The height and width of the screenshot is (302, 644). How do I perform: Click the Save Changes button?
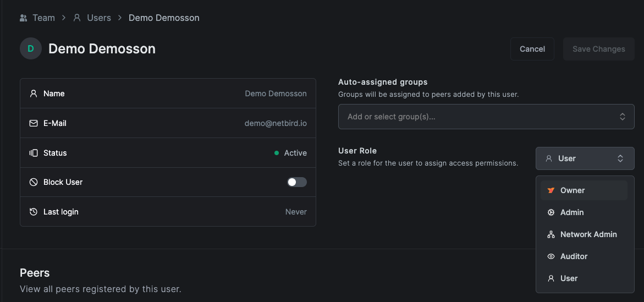coord(598,49)
